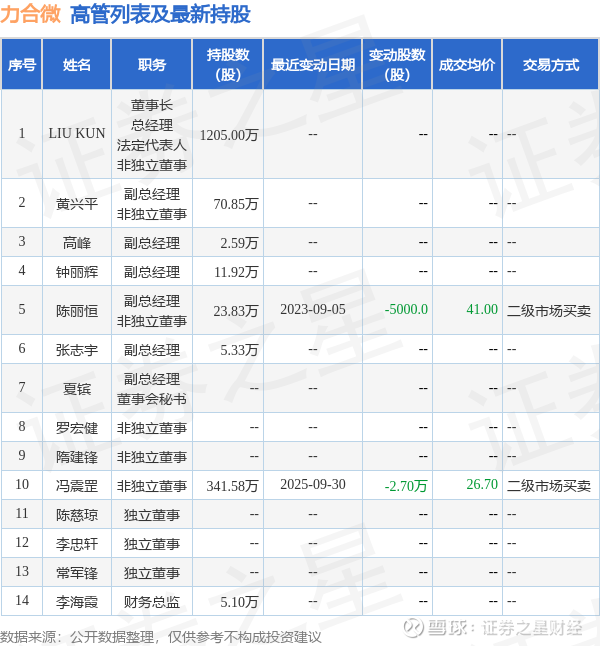The image size is (600, 646).
Task: Click the 财务总监 position text
Action: pyautogui.click(x=152, y=602)
